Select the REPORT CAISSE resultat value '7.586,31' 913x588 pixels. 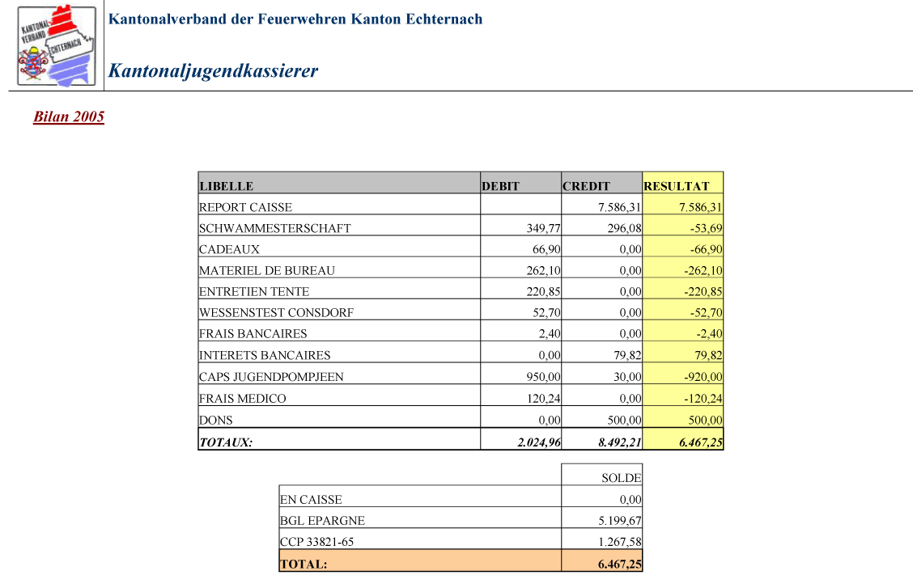700,207
